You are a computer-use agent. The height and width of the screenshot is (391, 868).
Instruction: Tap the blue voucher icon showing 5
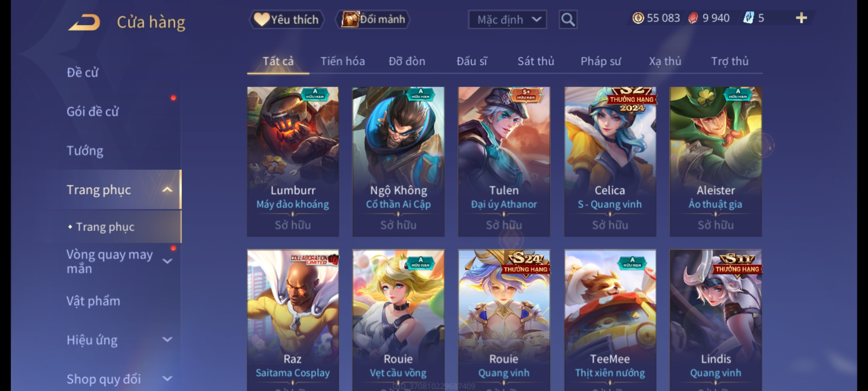[748, 18]
